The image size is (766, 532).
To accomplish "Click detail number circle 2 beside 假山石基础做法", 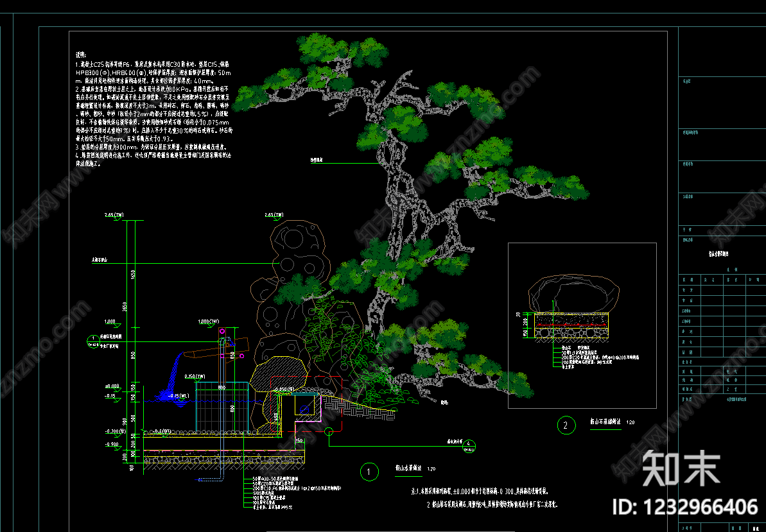I will click(566, 425).
